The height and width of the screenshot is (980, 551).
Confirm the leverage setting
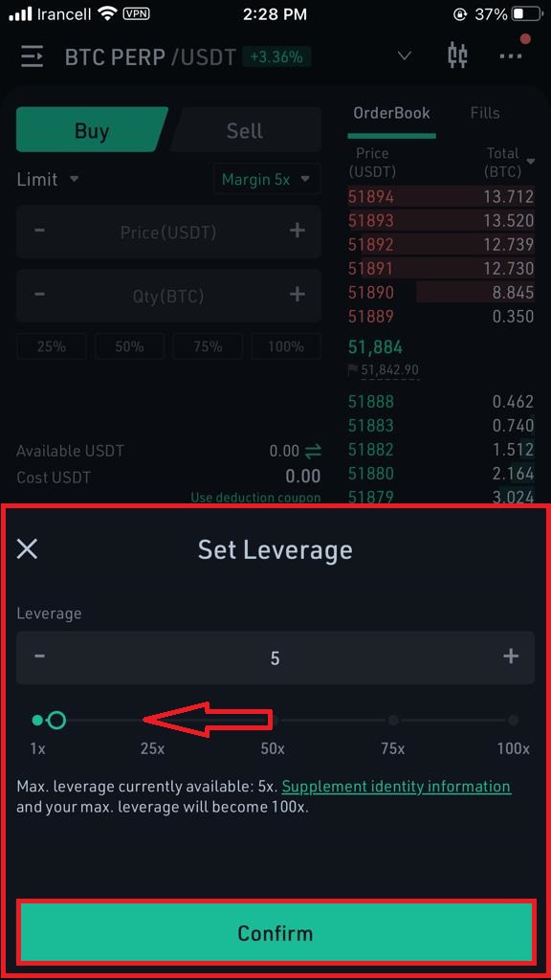(275, 934)
